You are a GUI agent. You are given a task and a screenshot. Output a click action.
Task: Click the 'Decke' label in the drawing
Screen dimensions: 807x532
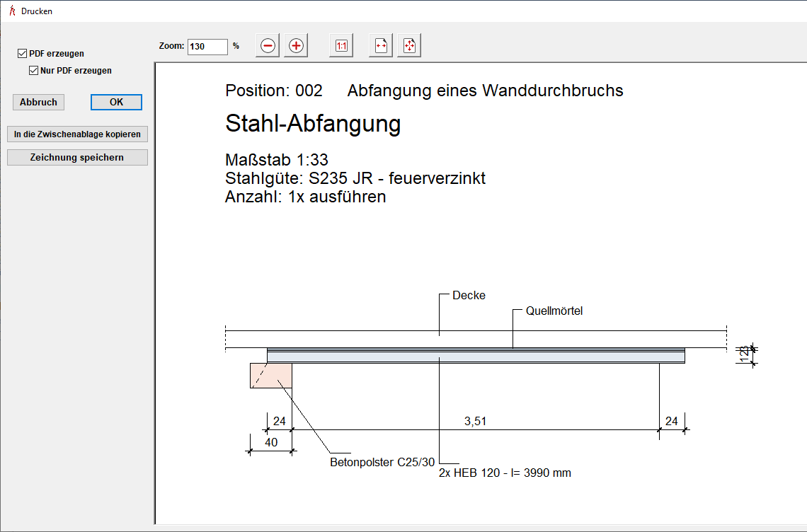(x=469, y=296)
